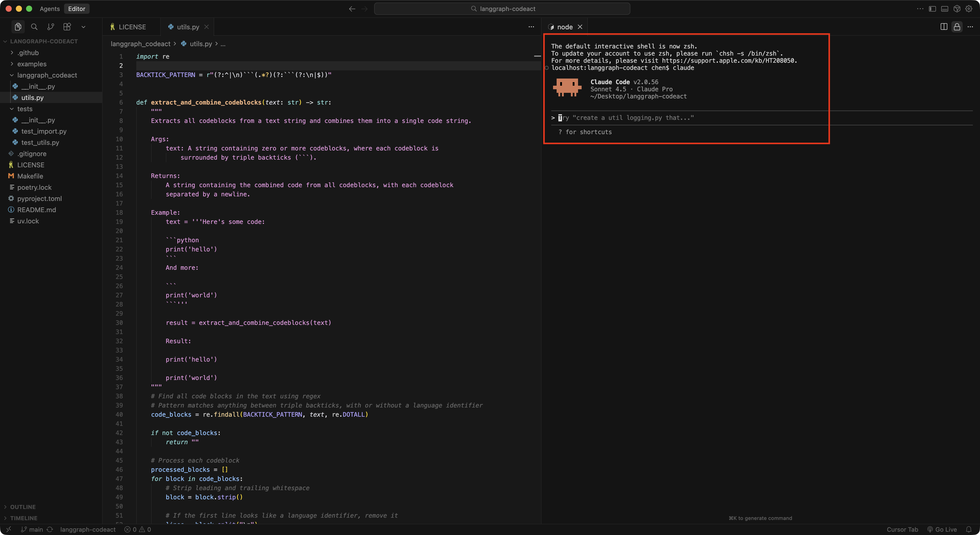Open terminal group more actions ellipsis
This screenshot has width=980, height=535.
coord(970,27)
